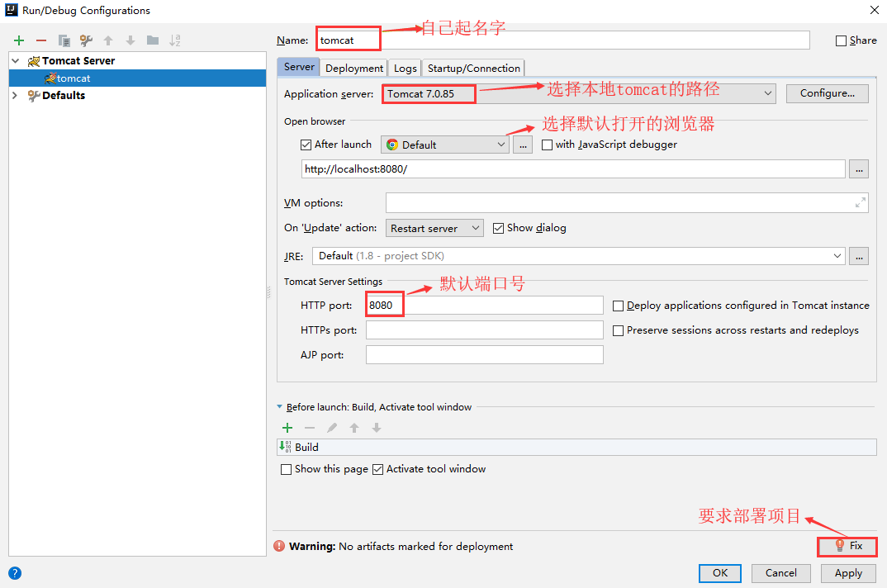887x588 pixels.
Task: Click the red warning error icon
Action: pos(279,546)
